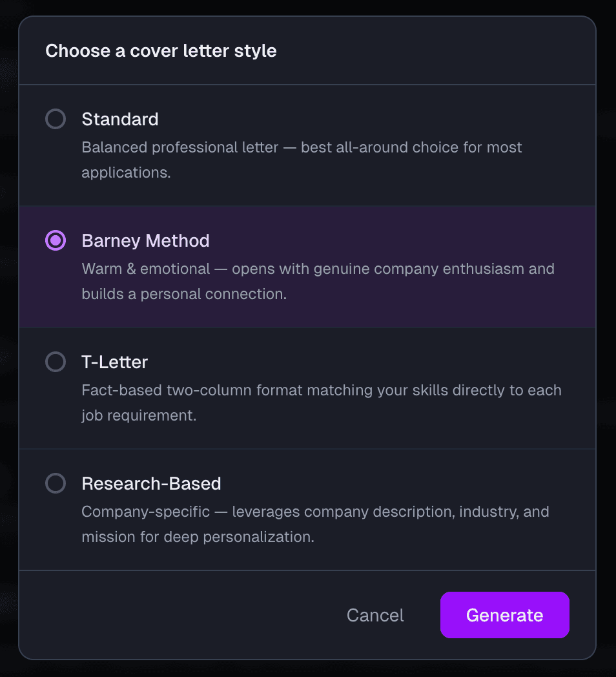Click the Research-Based option row
The height and width of the screenshot is (677, 616).
pos(308,509)
